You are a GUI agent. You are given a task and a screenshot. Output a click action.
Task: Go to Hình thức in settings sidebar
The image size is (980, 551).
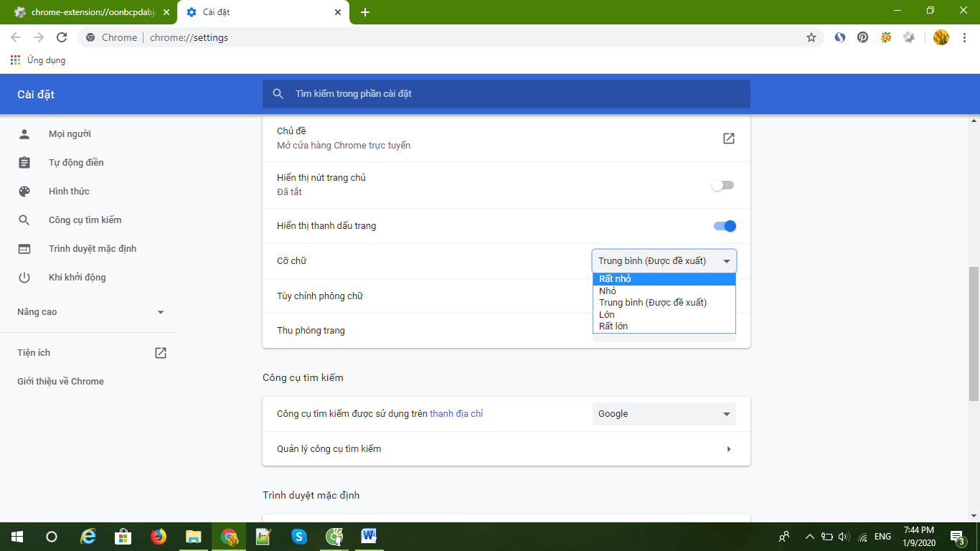point(69,192)
